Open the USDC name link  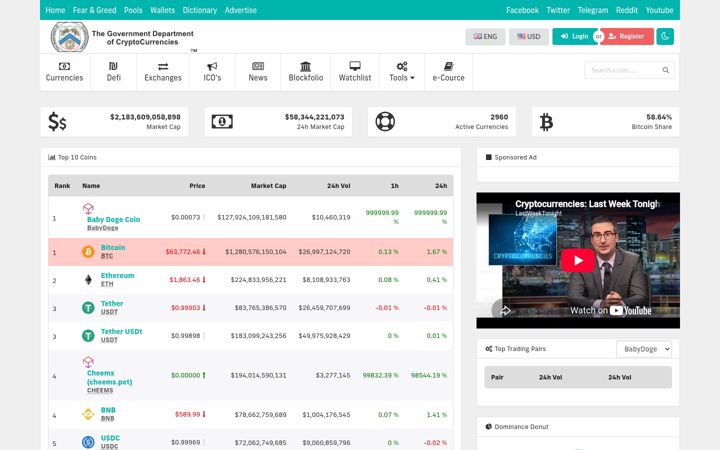click(110, 438)
